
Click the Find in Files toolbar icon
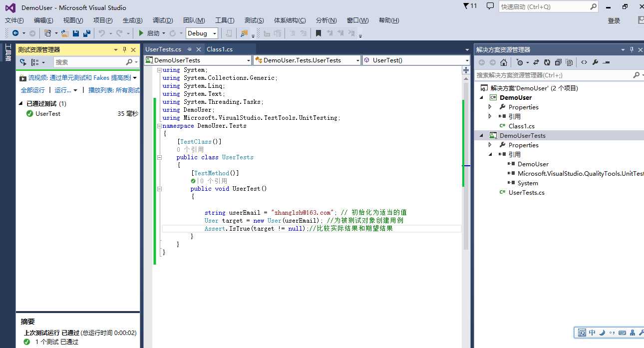244,33
